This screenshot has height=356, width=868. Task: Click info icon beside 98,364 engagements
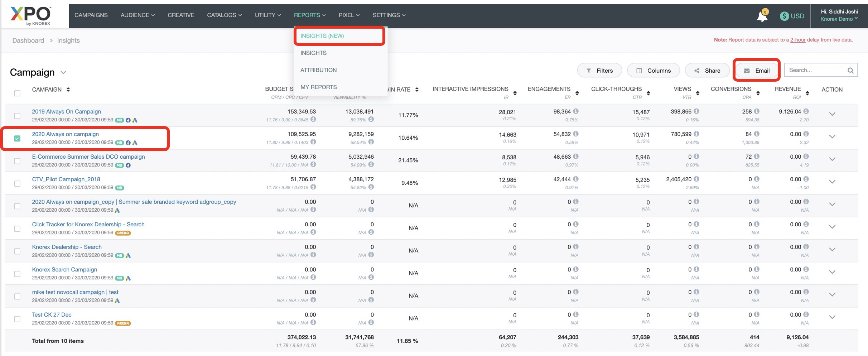[576, 111]
